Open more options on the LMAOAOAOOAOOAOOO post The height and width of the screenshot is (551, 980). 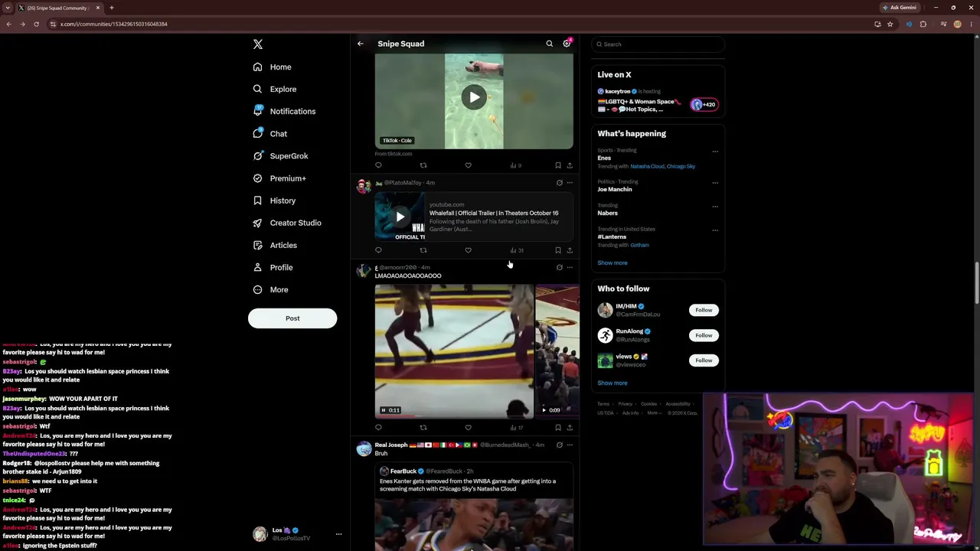tap(570, 268)
